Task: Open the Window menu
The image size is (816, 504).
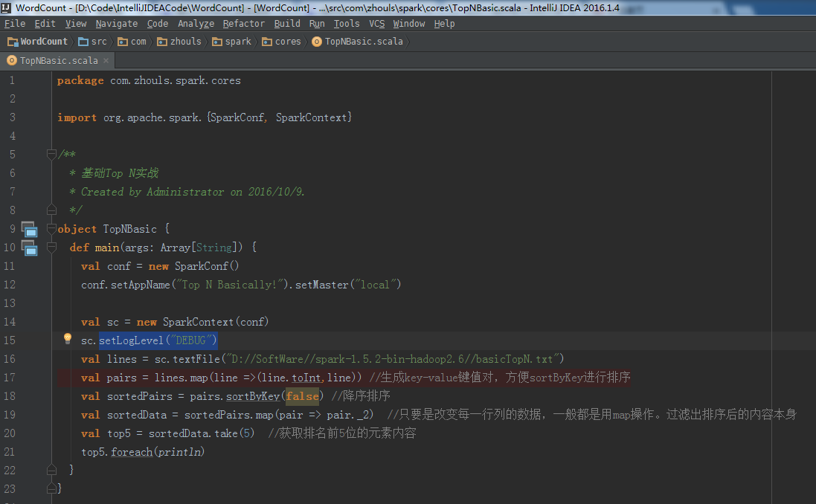Action: [408, 23]
